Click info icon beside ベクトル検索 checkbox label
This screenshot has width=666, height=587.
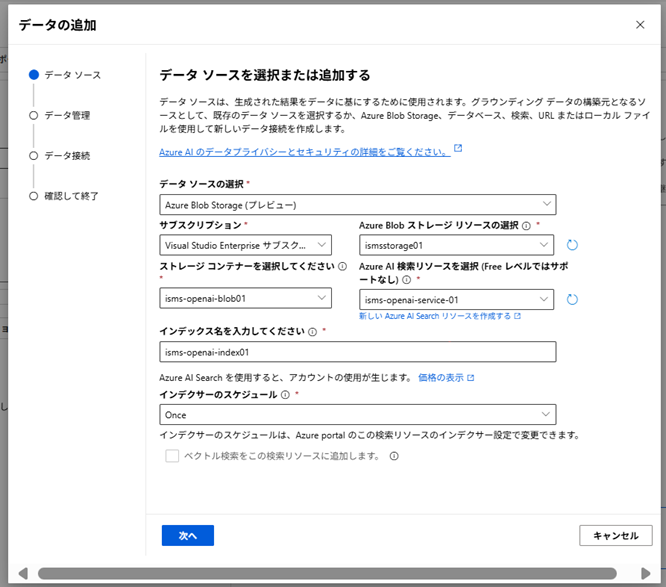394,456
